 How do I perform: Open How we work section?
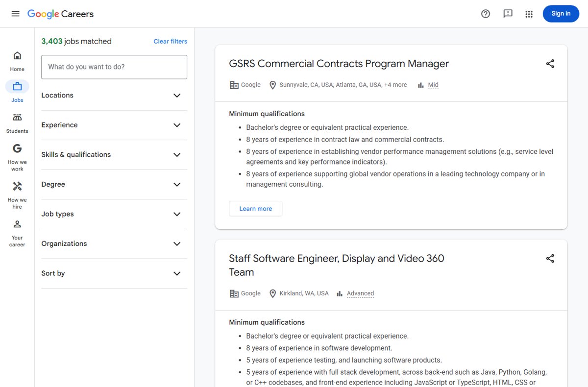17,157
